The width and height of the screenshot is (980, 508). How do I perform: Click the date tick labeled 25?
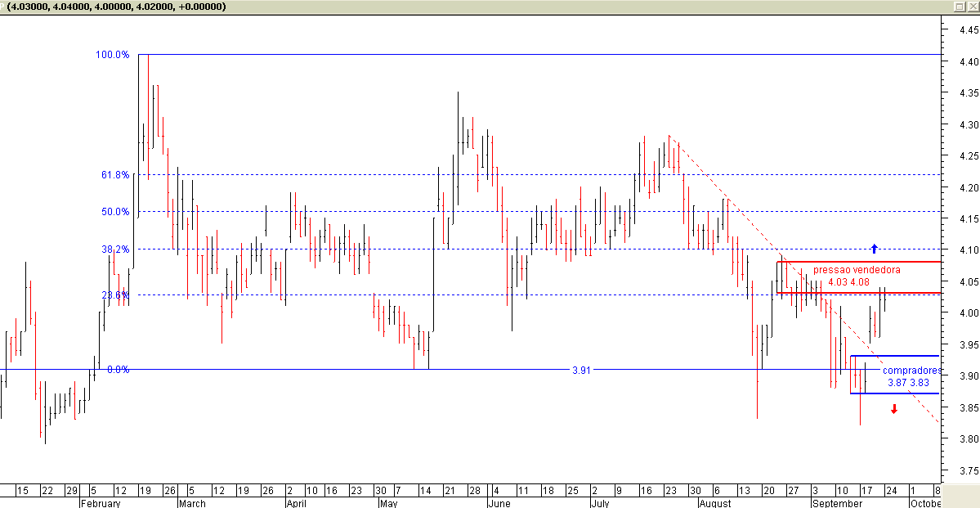tap(571, 491)
